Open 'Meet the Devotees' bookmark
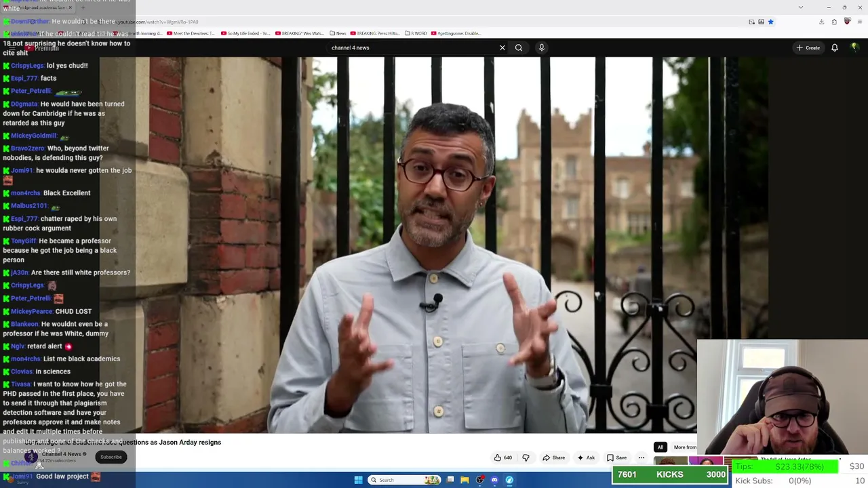 coord(191,33)
